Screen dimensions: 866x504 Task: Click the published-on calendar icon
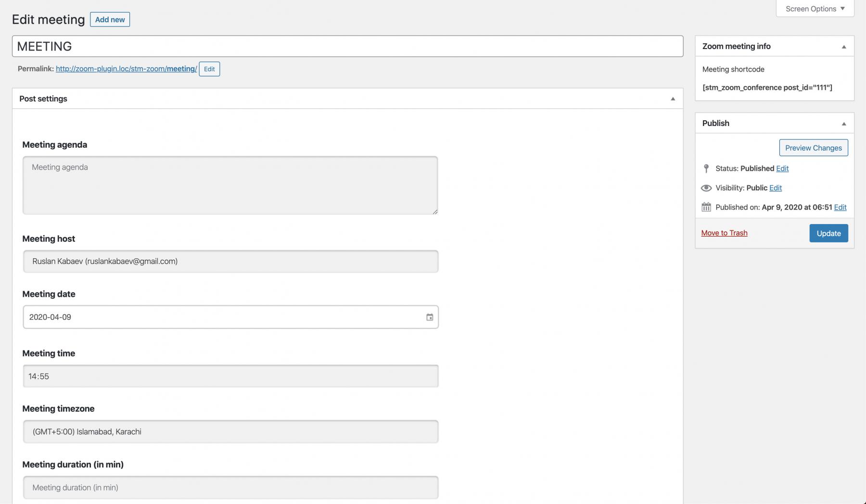[x=706, y=207]
